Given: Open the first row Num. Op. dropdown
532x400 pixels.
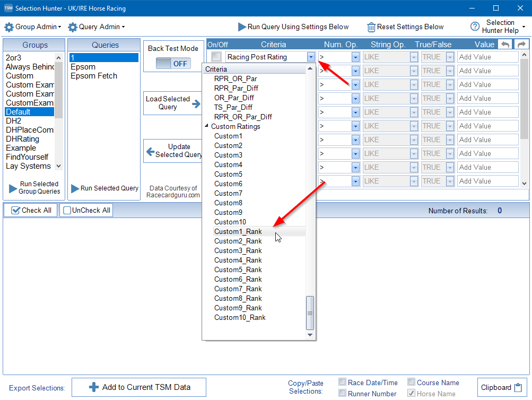Looking at the screenshot, I should tap(355, 57).
